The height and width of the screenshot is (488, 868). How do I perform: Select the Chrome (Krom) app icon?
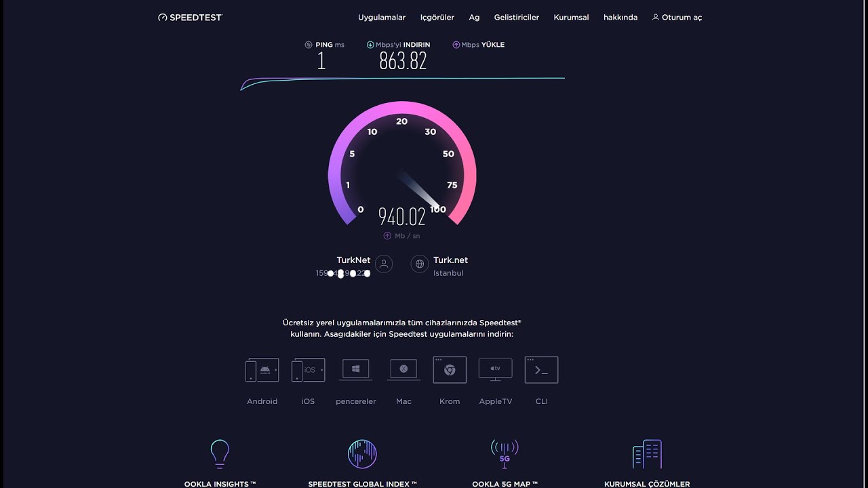click(450, 370)
